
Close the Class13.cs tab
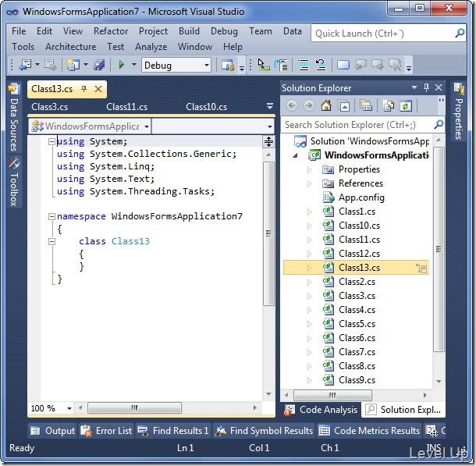click(98, 89)
